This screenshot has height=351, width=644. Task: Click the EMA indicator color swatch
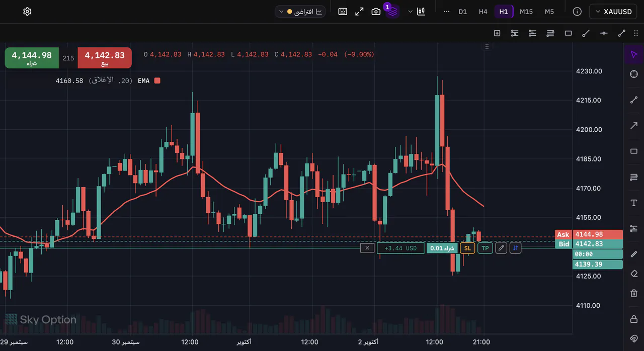pyautogui.click(x=157, y=80)
